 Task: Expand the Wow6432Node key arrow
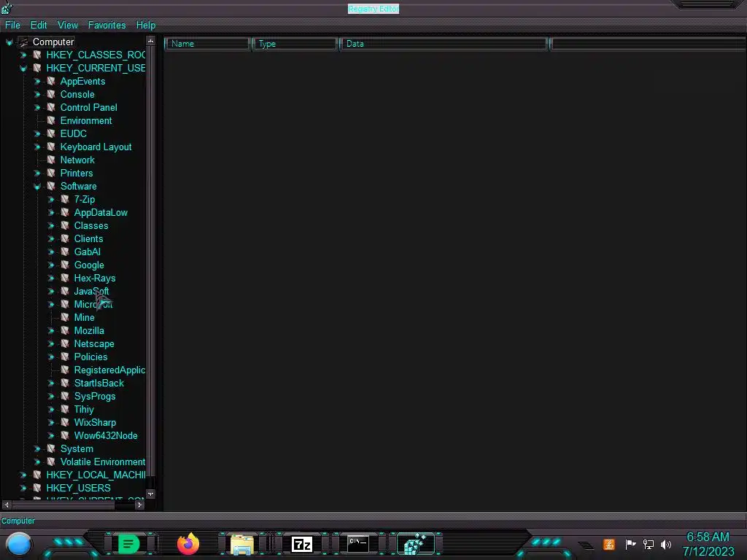51,436
